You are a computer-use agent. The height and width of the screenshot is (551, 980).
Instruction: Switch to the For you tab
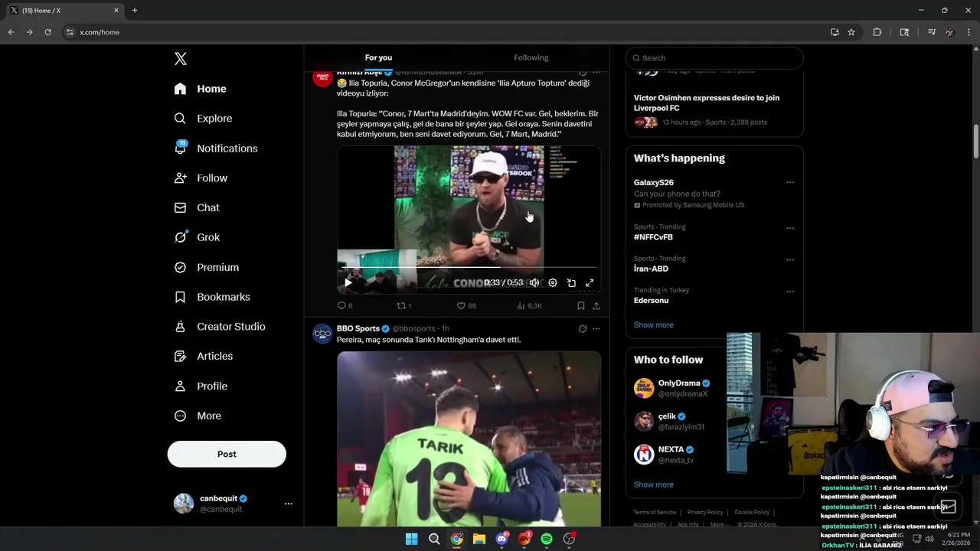378,57
